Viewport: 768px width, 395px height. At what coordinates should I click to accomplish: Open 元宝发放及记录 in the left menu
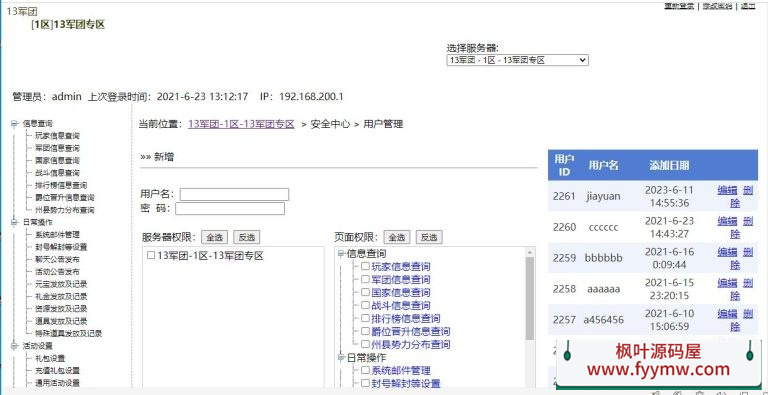[x=61, y=284]
